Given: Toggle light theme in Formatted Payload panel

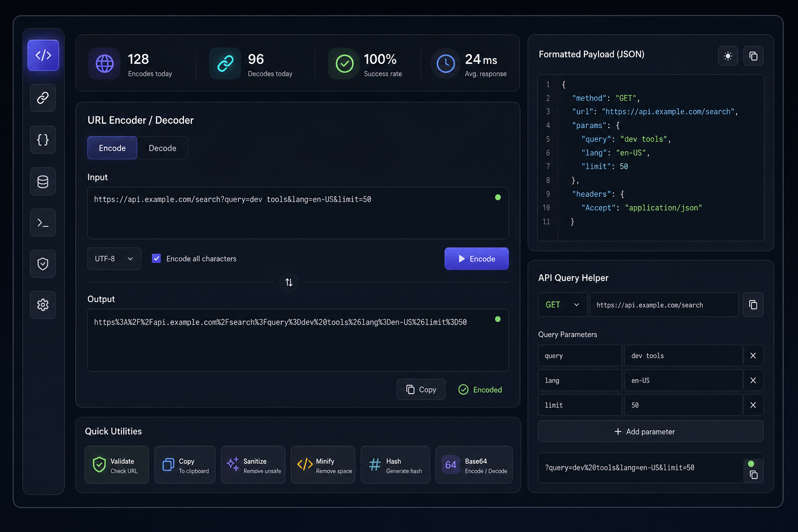Looking at the screenshot, I should [728, 56].
